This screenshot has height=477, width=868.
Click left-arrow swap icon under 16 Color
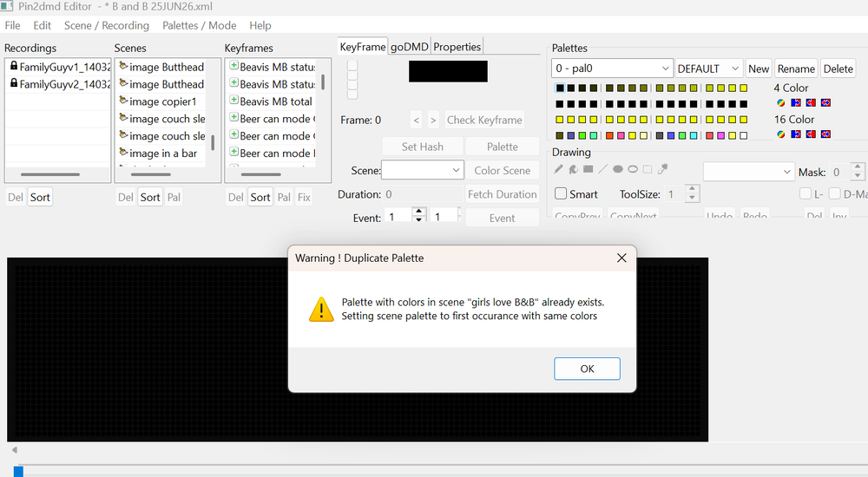(811, 134)
